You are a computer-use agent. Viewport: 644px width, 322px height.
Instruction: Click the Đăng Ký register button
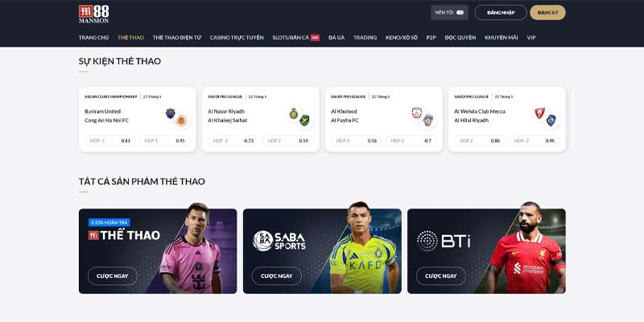547,13
